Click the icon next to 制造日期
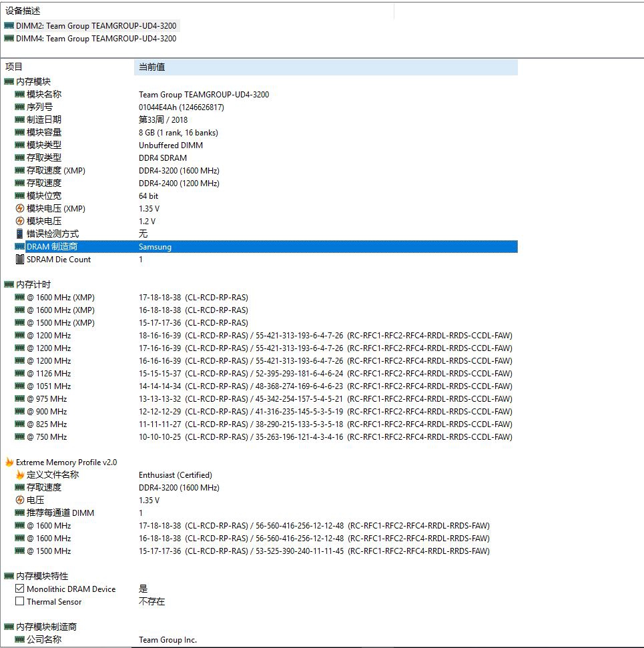The height and width of the screenshot is (648, 644). coord(19,119)
